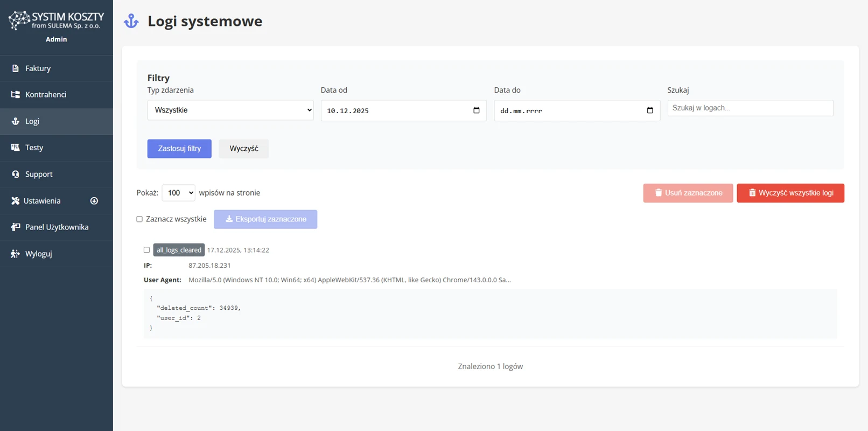Click the Ustawienia tools icon
Viewport: 868px width, 431px height.
pyautogui.click(x=15, y=201)
